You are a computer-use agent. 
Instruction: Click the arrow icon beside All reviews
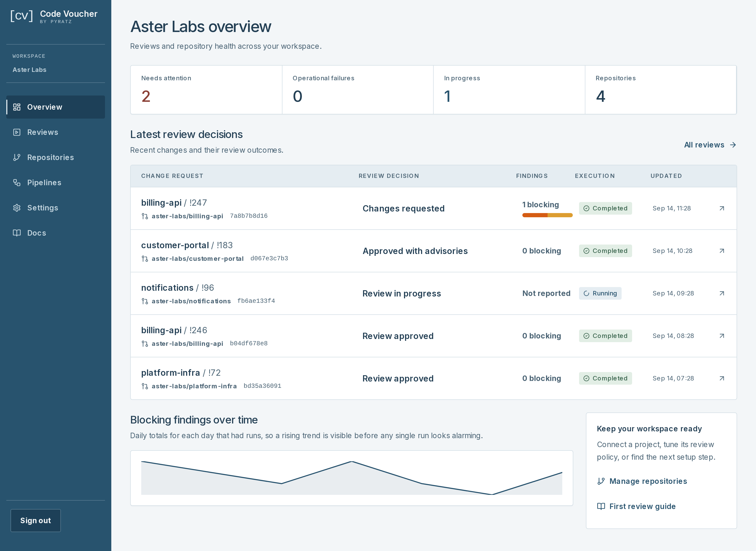[733, 145]
